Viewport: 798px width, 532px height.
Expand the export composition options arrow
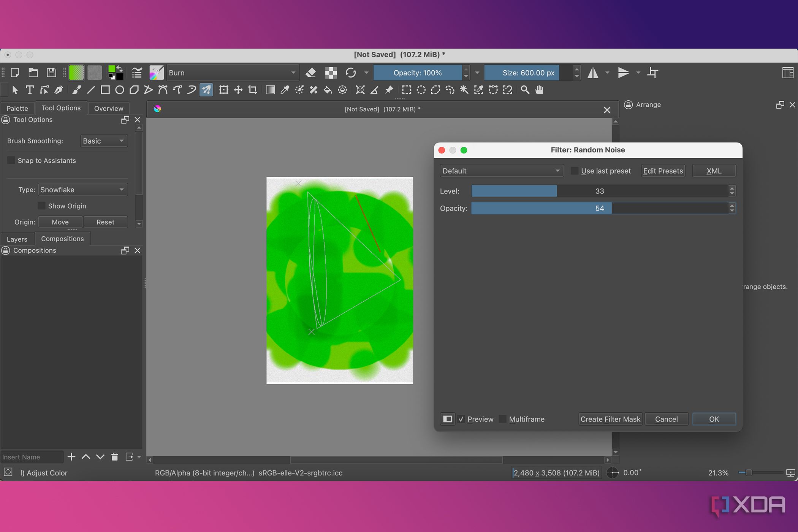(139, 457)
